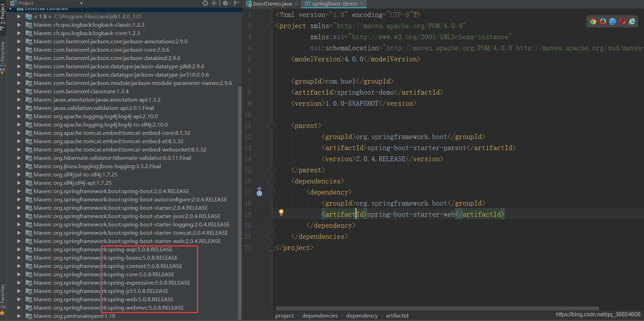Click the scroll-from-source target icon
The width and height of the screenshot is (644, 321).
pyautogui.click(x=205, y=3)
